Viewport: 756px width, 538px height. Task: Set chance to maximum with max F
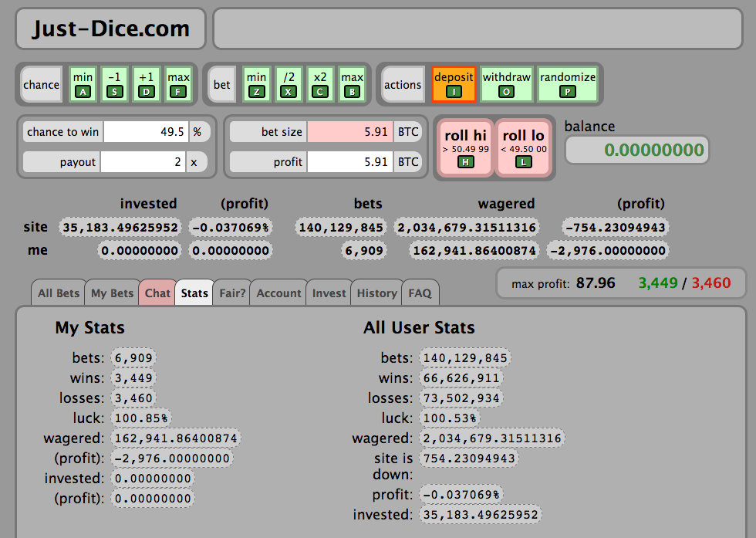tap(178, 84)
